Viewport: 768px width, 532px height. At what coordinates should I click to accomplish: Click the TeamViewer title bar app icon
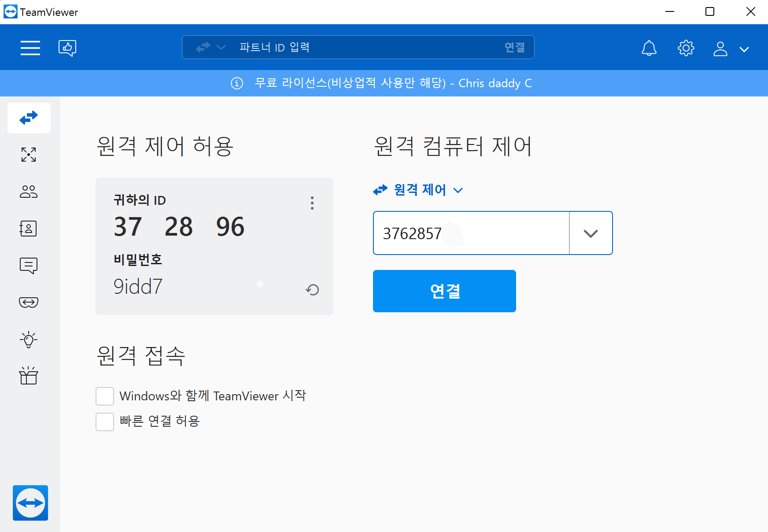[10, 12]
